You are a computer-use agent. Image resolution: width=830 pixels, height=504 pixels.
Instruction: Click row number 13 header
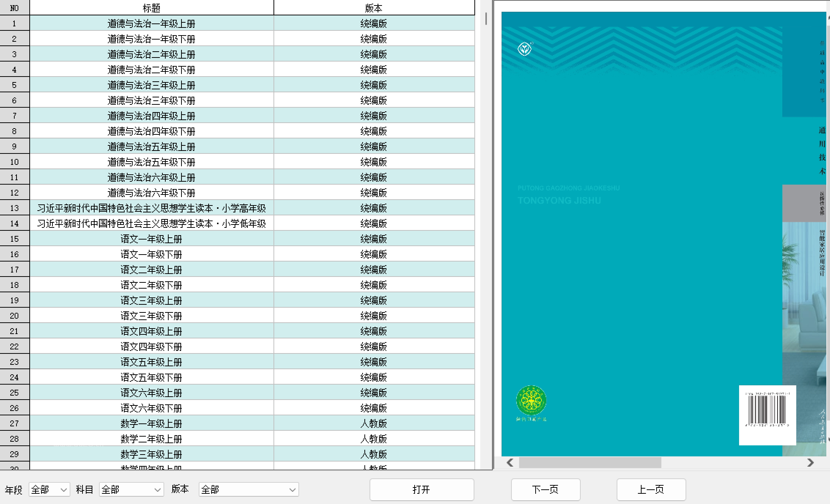pos(15,208)
